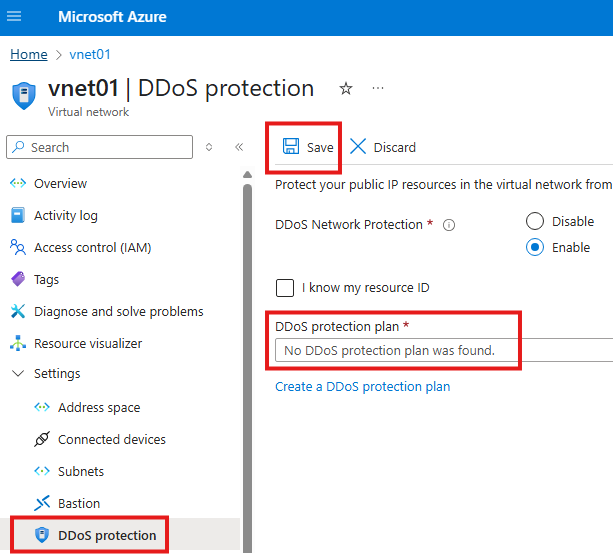Open Bastion under Settings
Screen dimensions: 613x554
[x=79, y=504]
